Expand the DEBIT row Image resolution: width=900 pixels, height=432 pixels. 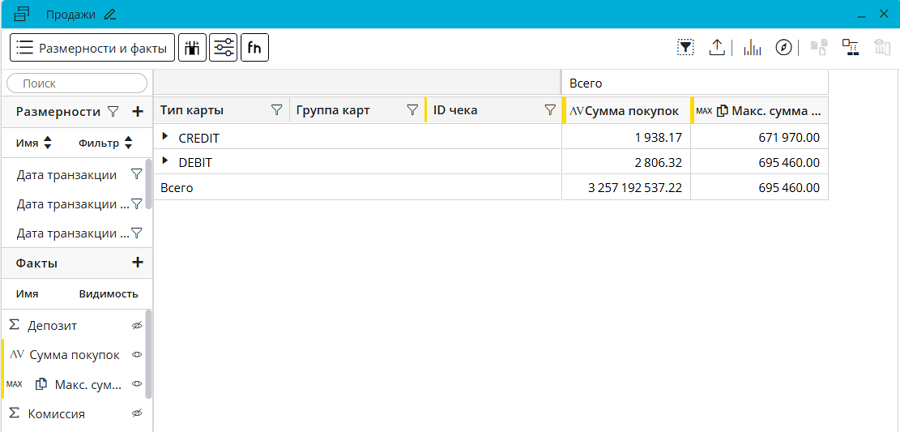[x=166, y=161]
